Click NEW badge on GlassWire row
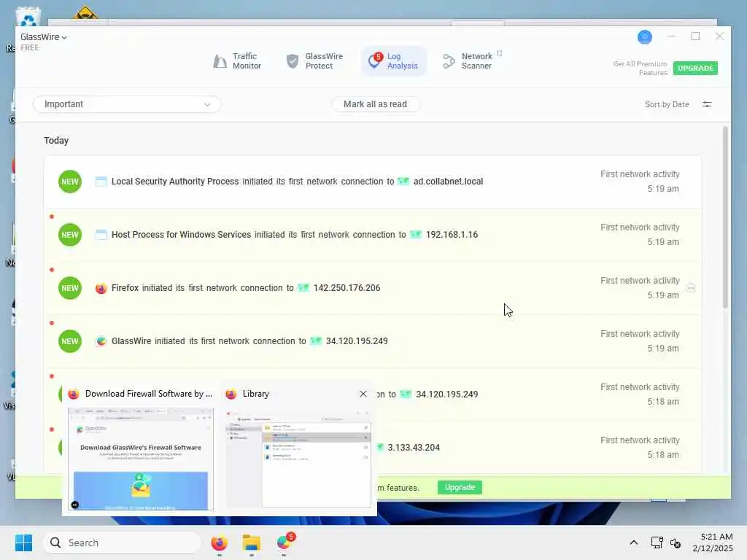 pos(70,341)
